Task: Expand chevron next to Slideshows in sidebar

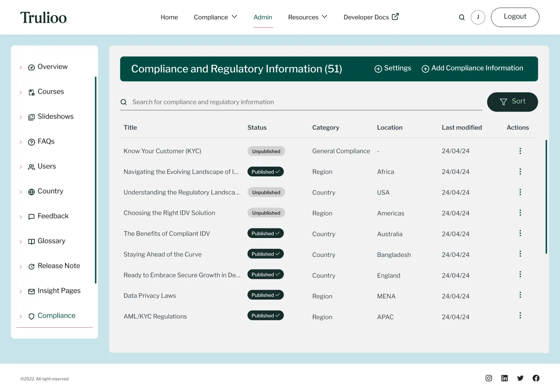Action: (21, 117)
